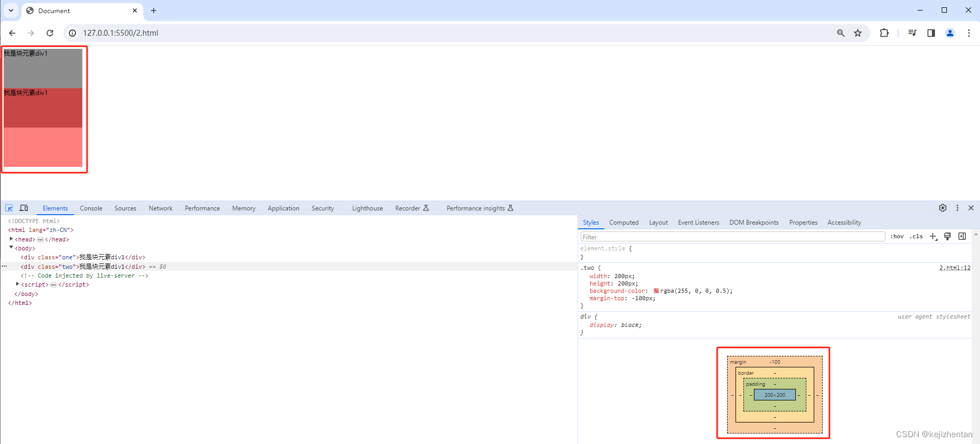Expand the head element node

(11, 239)
